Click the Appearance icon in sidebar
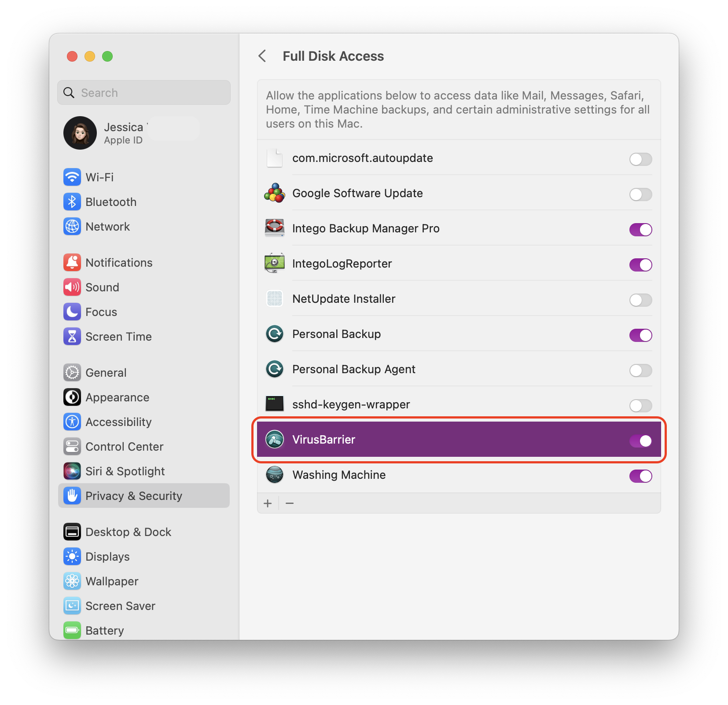Image resolution: width=728 pixels, height=705 pixels. pyautogui.click(x=72, y=397)
